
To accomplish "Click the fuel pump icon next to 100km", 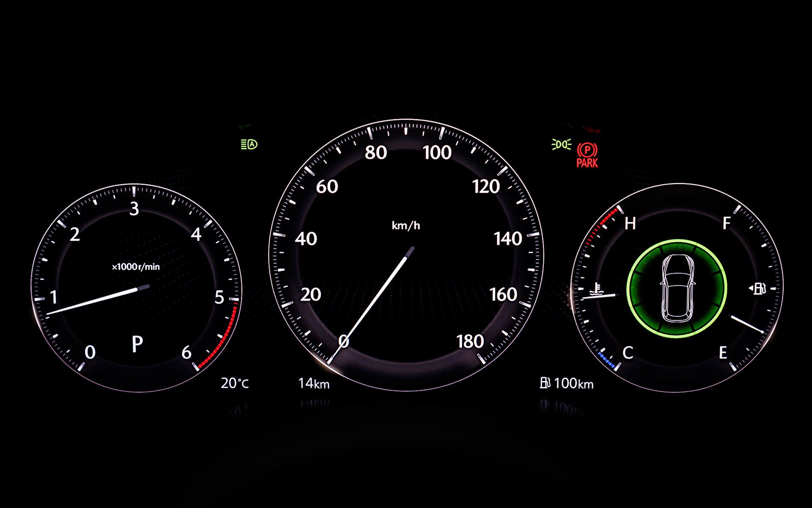I will (545, 383).
